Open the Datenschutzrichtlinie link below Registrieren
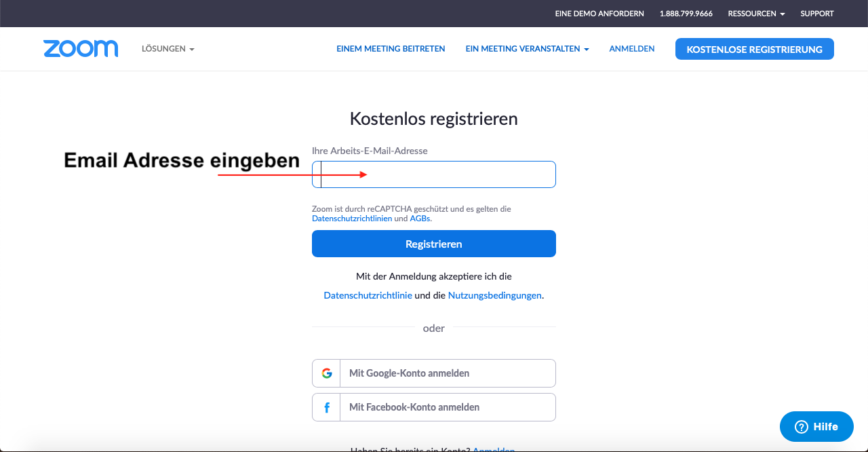 coord(368,295)
